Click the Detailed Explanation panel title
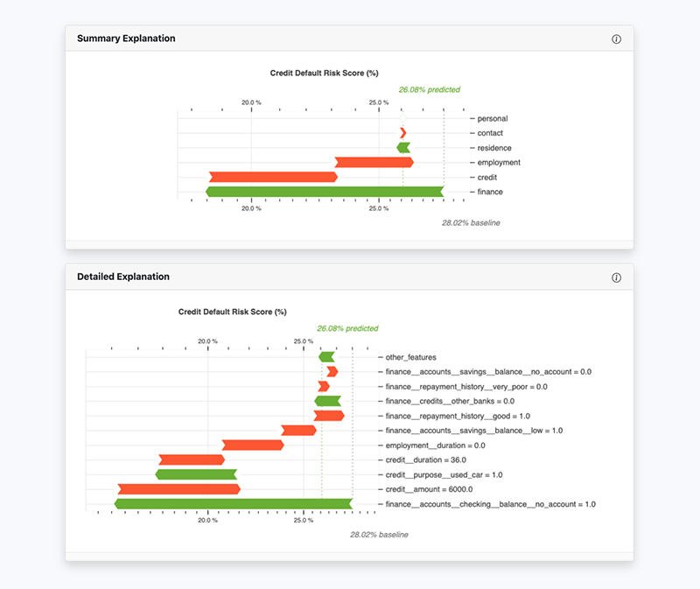The image size is (700, 589). [122, 277]
